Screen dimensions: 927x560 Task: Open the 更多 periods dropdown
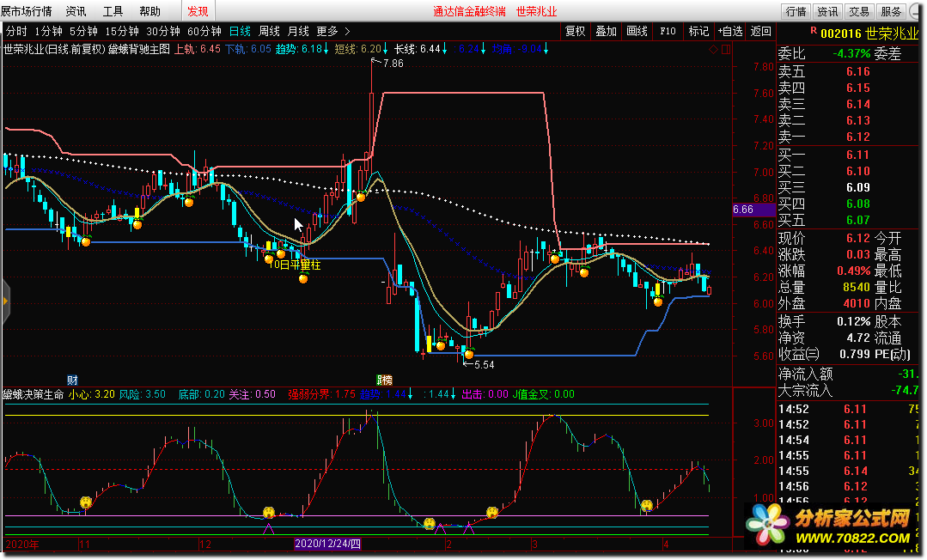point(327,31)
